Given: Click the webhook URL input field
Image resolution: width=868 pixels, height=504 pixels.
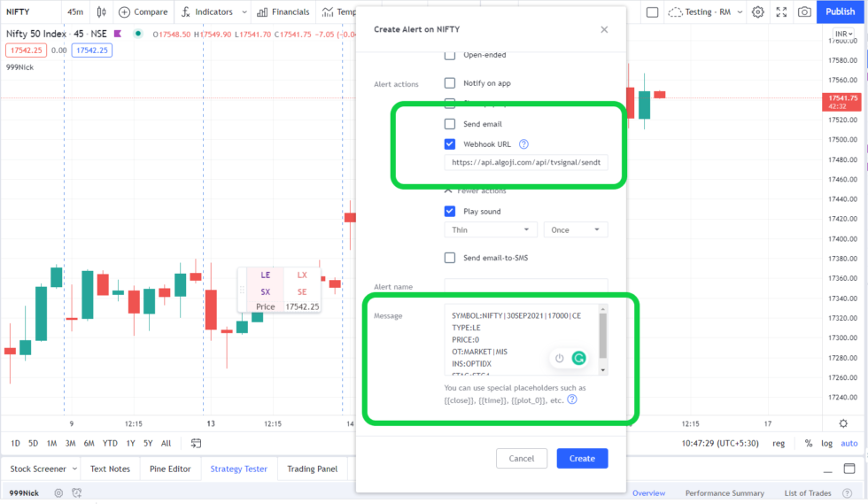Looking at the screenshot, I should coord(526,162).
